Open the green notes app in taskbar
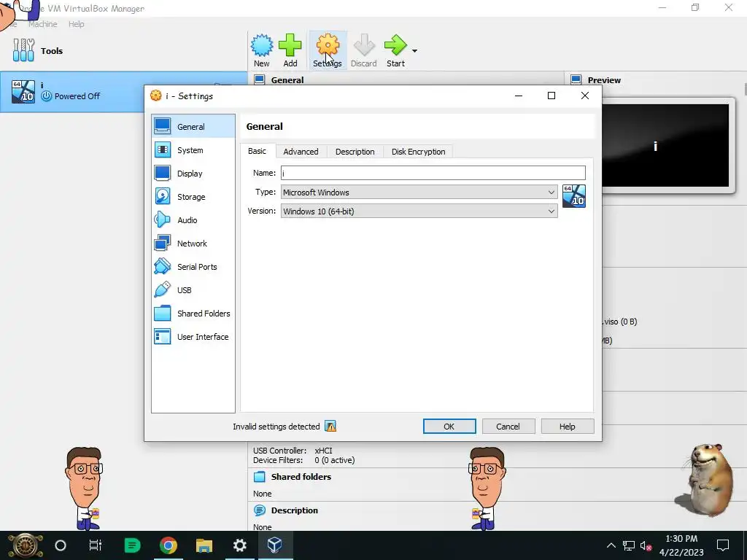This screenshot has width=747, height=560. [132, 545]
